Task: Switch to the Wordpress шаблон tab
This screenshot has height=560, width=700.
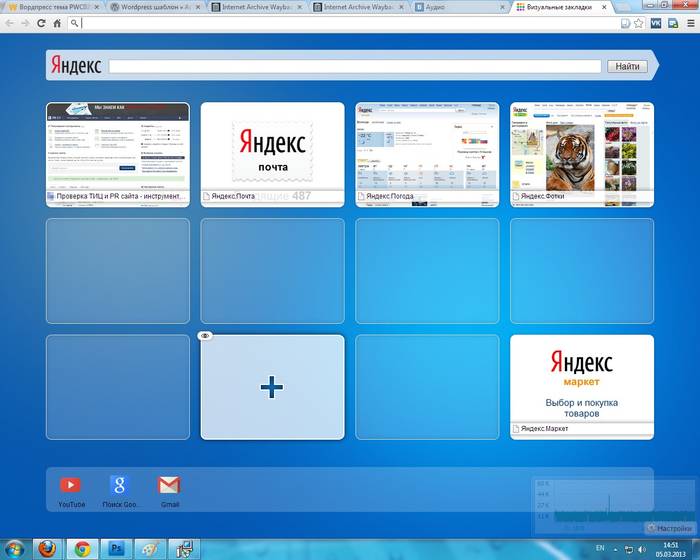Action: click(x=155, y=7)
